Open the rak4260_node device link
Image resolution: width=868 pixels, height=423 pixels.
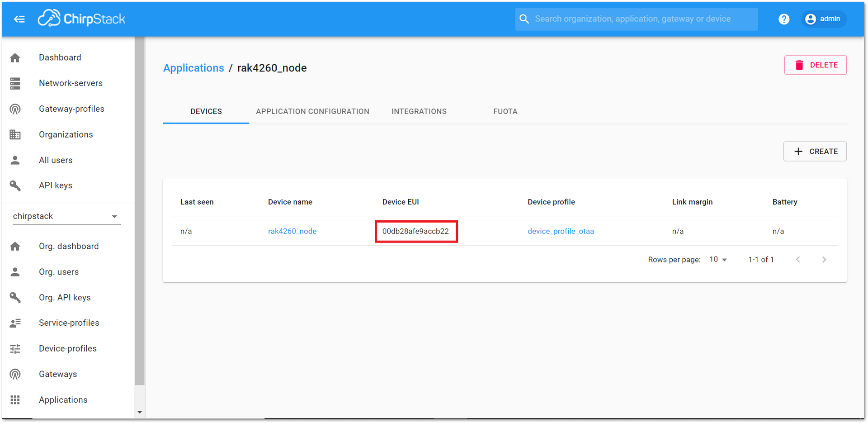click(x=292, y=231)
